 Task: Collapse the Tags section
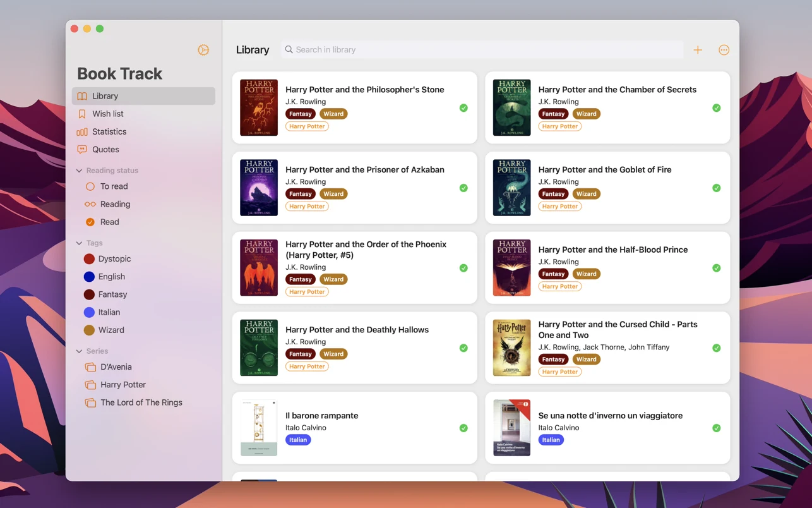79,243
